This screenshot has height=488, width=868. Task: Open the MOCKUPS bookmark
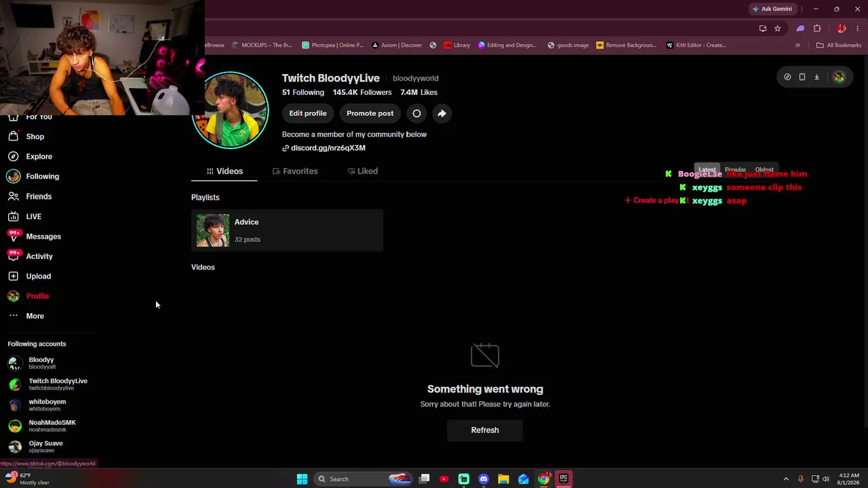(262, 45)
